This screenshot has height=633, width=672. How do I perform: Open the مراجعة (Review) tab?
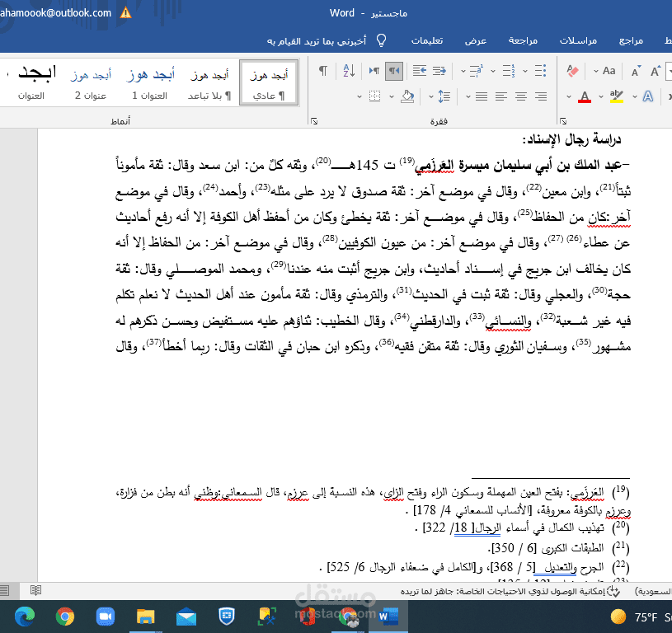pos(523,40)
